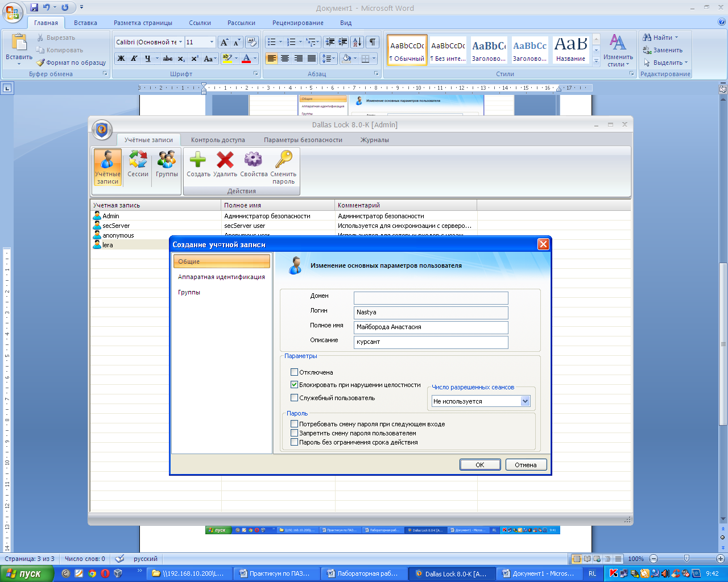Image resolution: width=728 pixels, height=582 pixels.
Task: Justify text in paragraph group
Action: [x=312, y=59]
